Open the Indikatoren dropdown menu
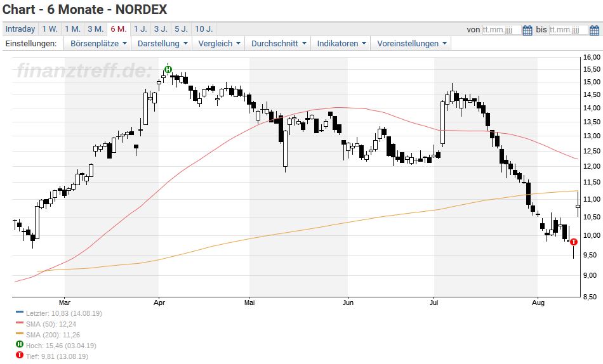 (x=341, y=43)
